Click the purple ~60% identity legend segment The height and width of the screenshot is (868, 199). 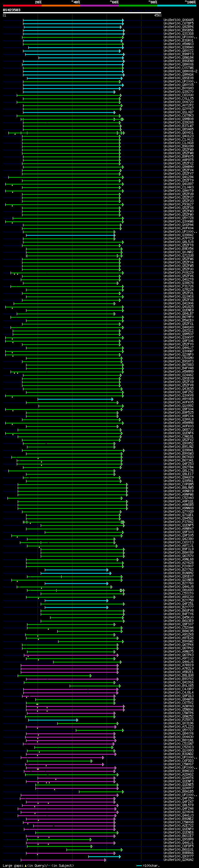pyautogui.click(x=99, y=6)
